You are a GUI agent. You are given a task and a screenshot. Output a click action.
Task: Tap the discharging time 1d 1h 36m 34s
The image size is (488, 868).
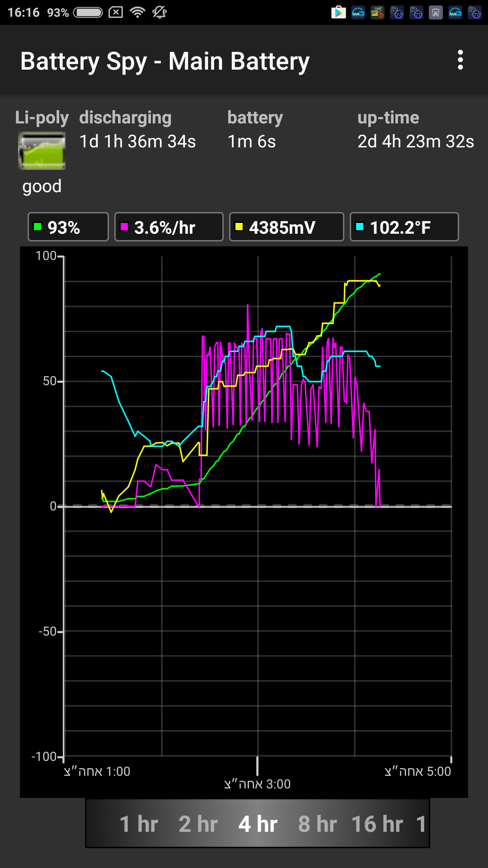tap(137, 142)
